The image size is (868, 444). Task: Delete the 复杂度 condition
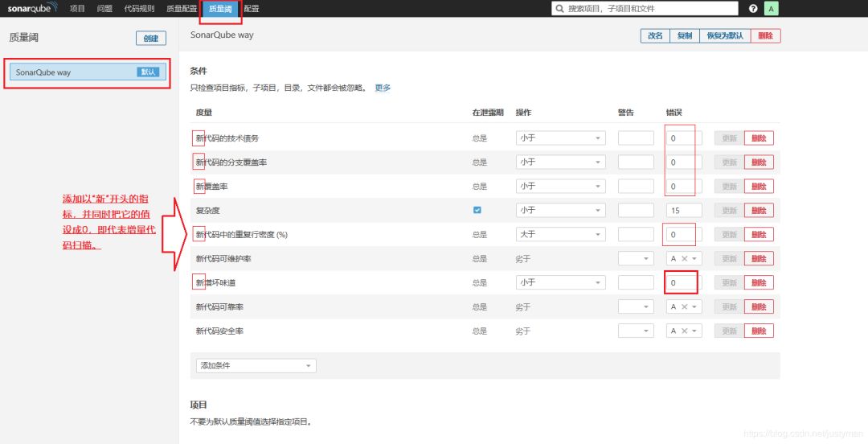(x=759, y=211)
